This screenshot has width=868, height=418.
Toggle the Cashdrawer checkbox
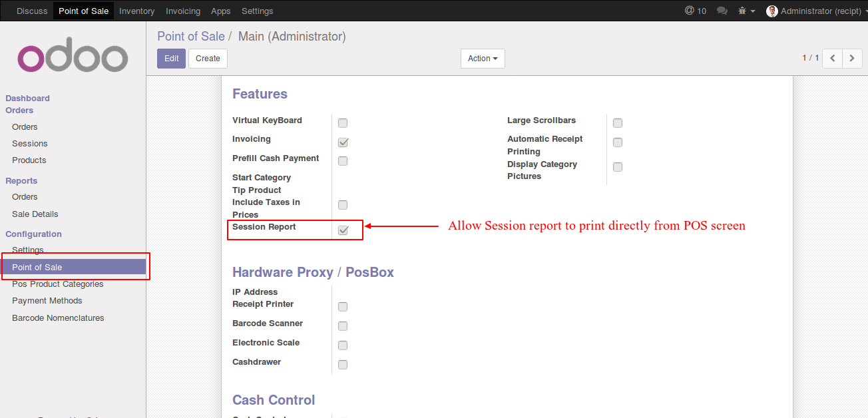pyautogui.click(x=343, y=365)
